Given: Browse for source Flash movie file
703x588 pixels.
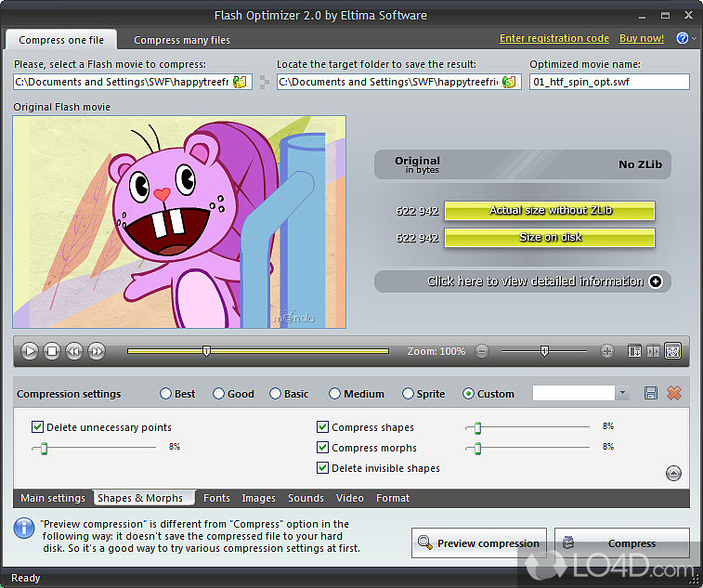Looking at the screenshot, I should 241,83.
